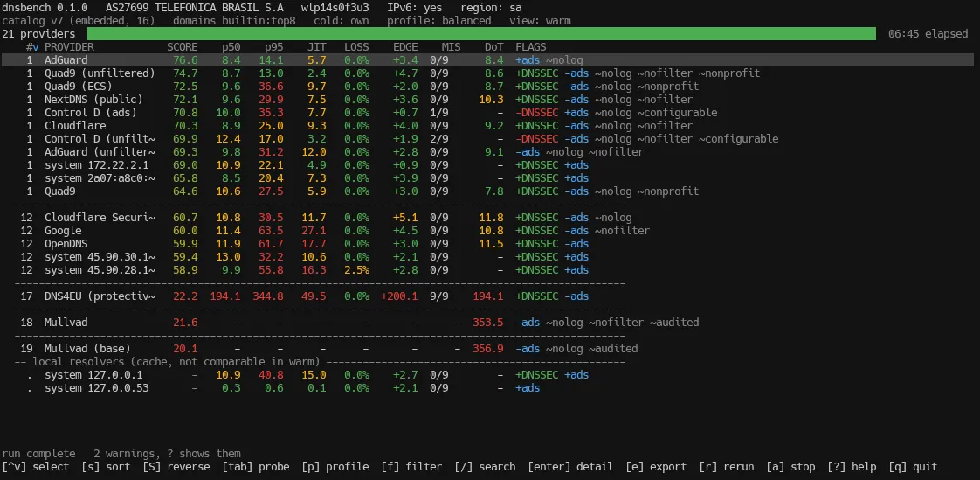The width and height of the screenshot is (980, 480).
Task: Click the 356.9 DoT value
Action: 488,349
